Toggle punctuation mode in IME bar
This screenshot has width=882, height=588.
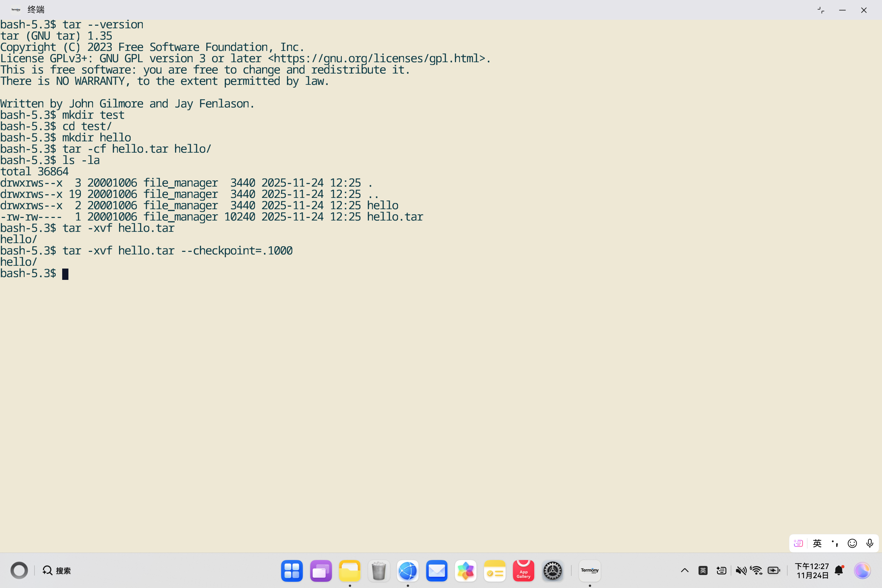coord(835,543)
